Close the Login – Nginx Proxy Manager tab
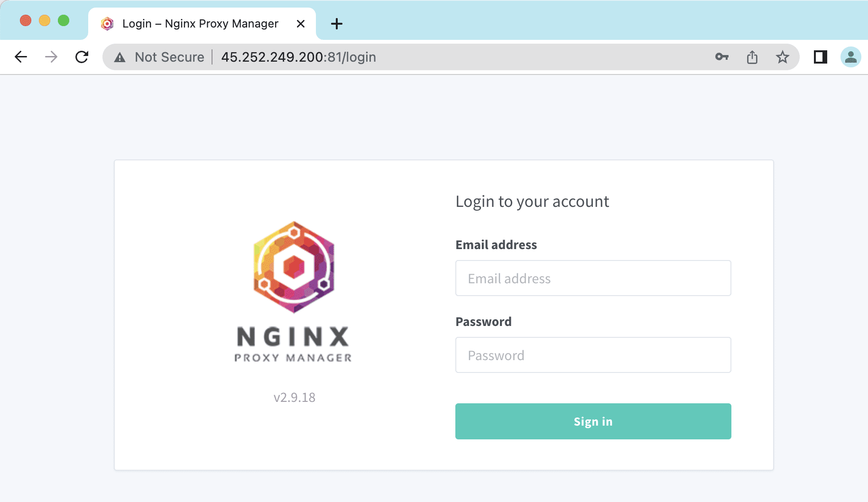 click(x=301, y=23)
